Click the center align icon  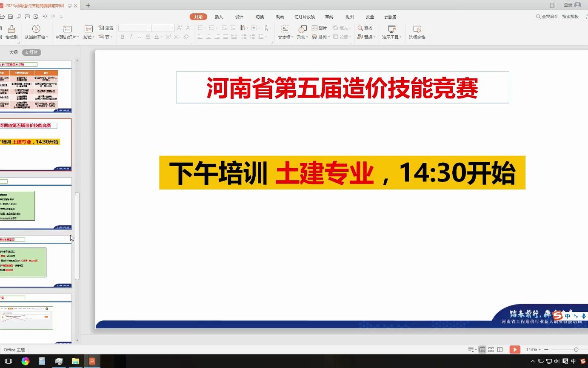[208, 37]
